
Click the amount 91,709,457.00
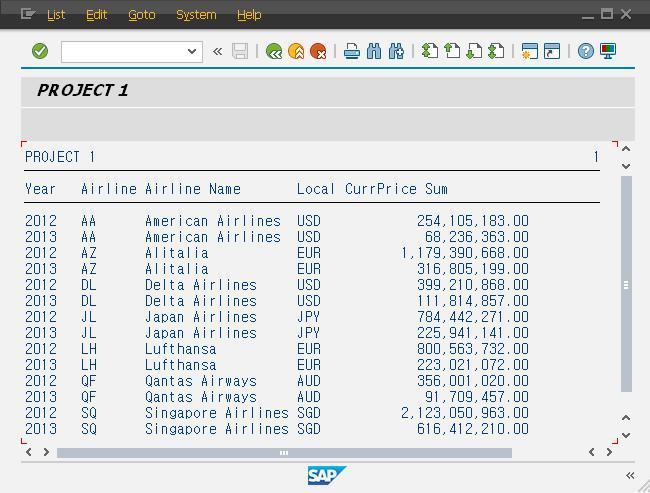pos(477,397)
